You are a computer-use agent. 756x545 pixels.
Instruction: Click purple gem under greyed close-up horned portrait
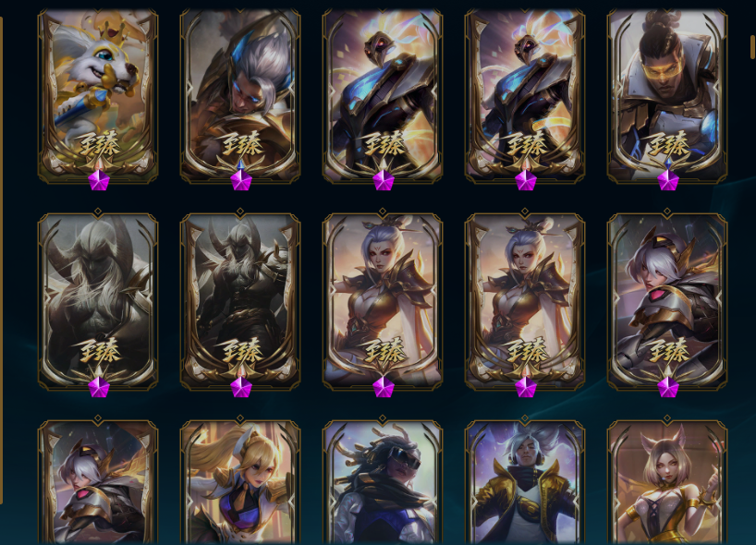coord(99,387)
